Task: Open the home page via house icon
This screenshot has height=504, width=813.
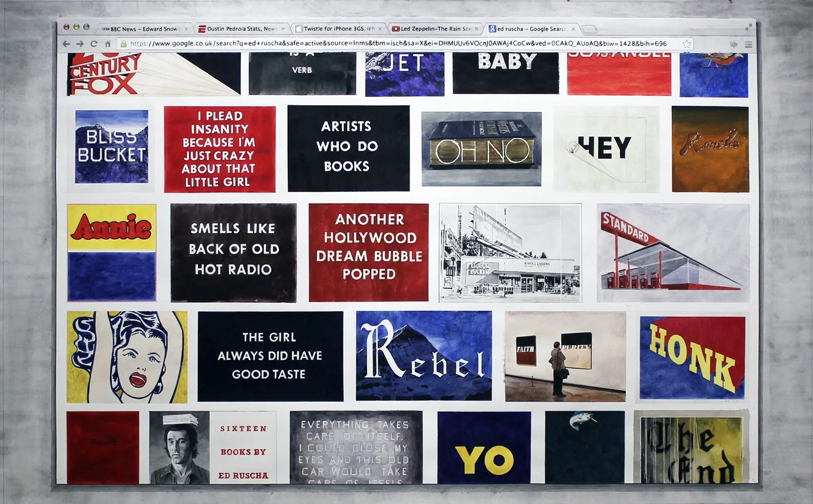Action: pyautogui.click(x=108, y=44)
